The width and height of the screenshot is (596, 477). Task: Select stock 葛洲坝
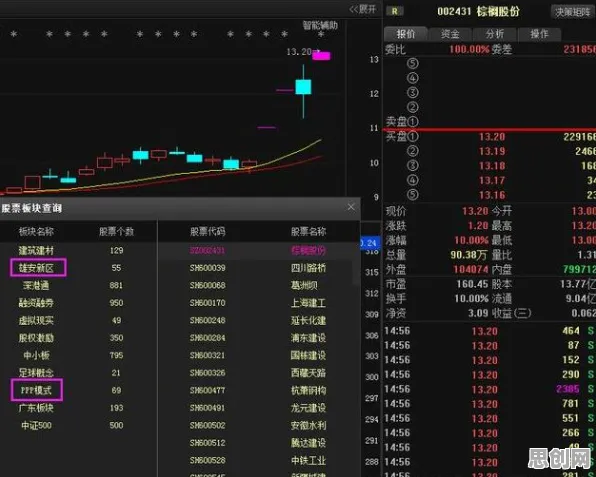[x=304, y=285]
